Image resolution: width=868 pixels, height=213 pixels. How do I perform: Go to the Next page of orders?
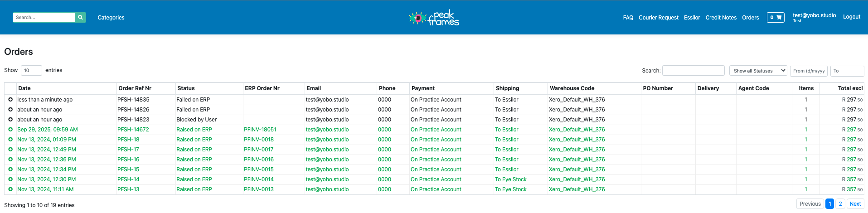point(855,204)
